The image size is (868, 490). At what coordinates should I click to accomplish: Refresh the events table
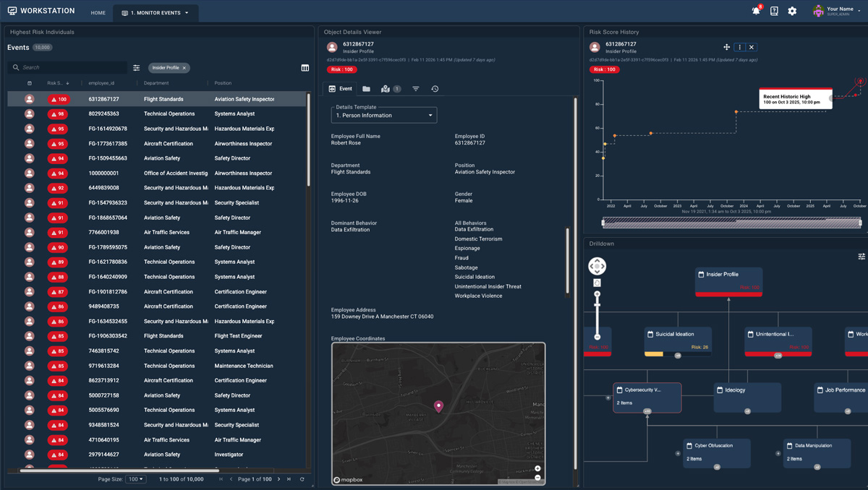pos(302,479)
